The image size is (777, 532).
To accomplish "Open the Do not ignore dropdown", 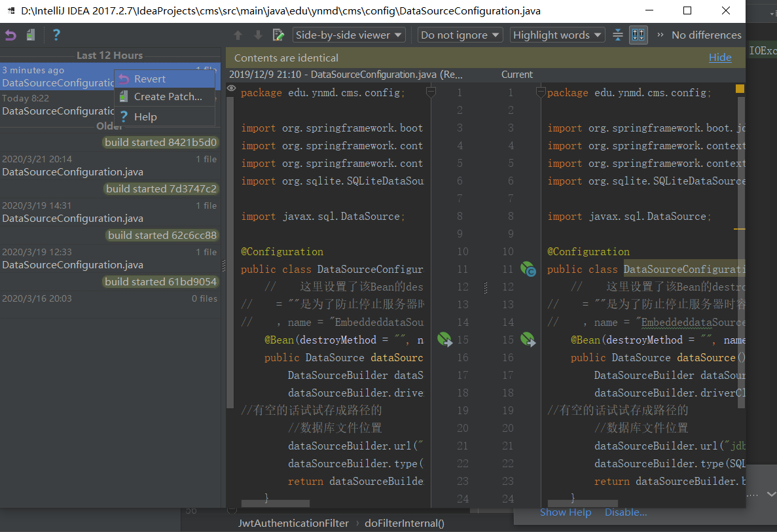I will 460,35.
